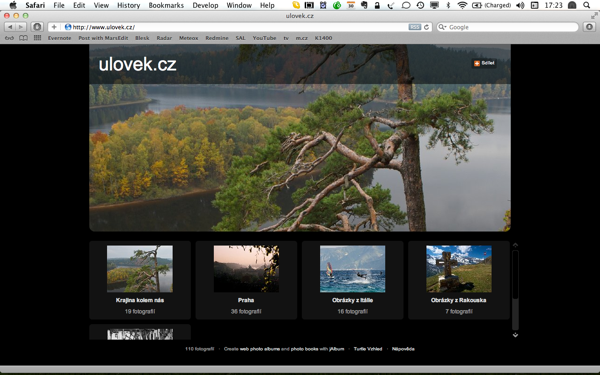Go back with Safari's back arrow
The image size is (600, 375).
[10, 27]
